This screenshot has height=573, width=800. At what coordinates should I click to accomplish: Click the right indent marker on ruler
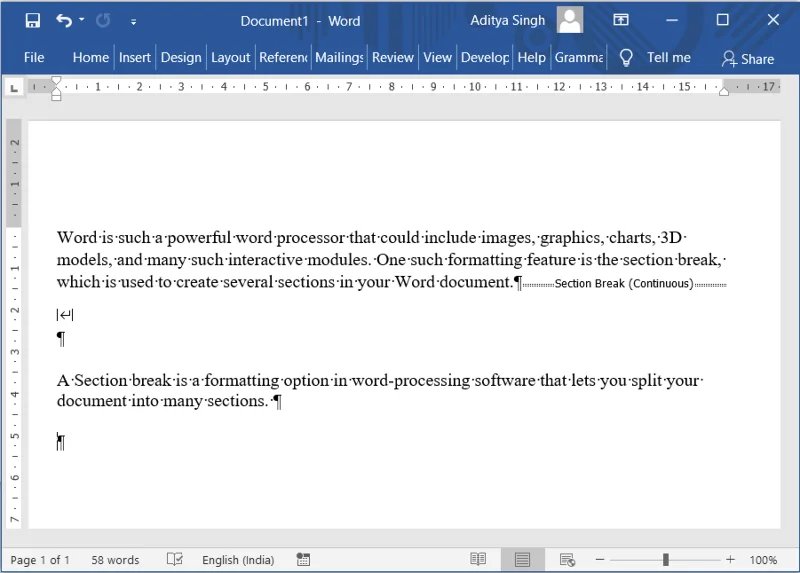(x=723, y=91)
